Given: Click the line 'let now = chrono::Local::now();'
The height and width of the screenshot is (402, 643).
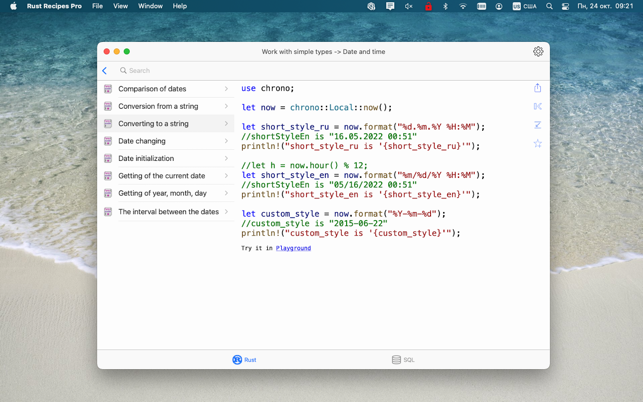Looking at the screenshot, I should point(317,107).
